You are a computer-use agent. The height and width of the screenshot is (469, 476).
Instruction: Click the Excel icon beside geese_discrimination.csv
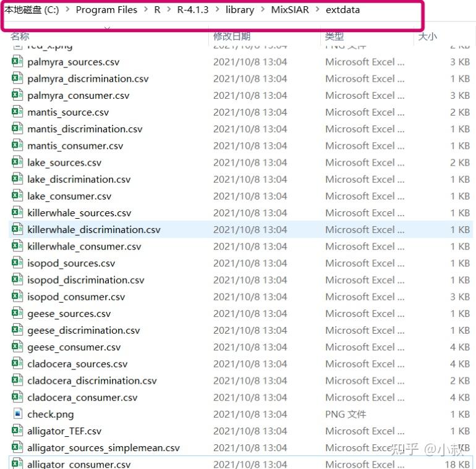click(x=17, y=330)
